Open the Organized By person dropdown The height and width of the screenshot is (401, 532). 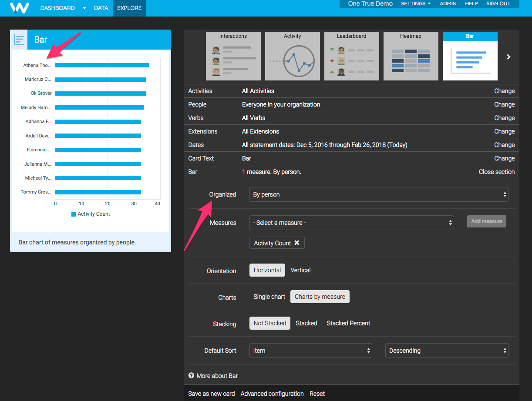point(378,194)
